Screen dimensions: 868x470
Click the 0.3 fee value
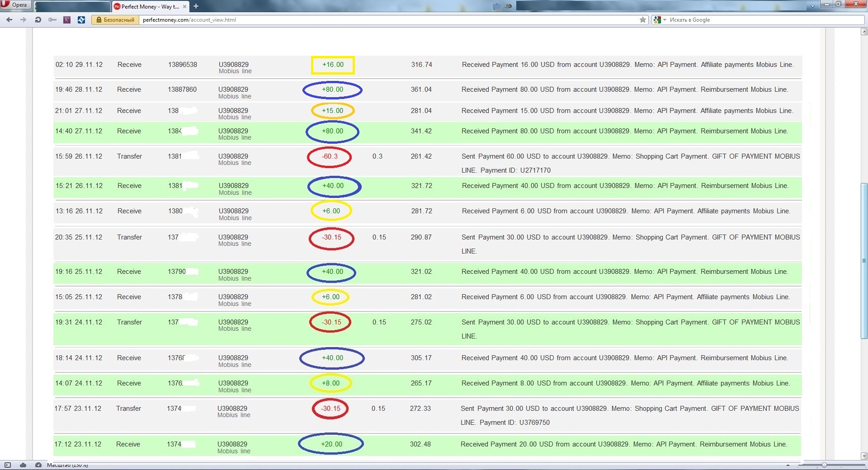click(x=377, y=156)
